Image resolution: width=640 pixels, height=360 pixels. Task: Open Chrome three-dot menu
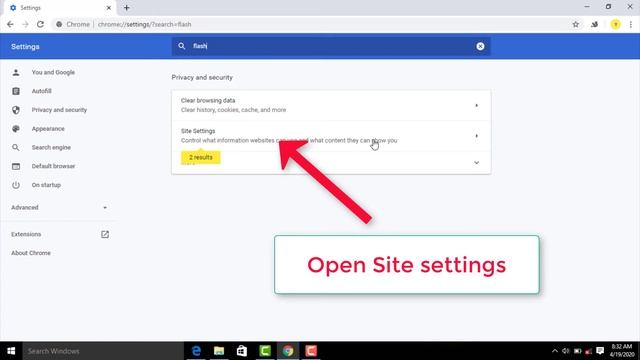click(x=631, y=24)
